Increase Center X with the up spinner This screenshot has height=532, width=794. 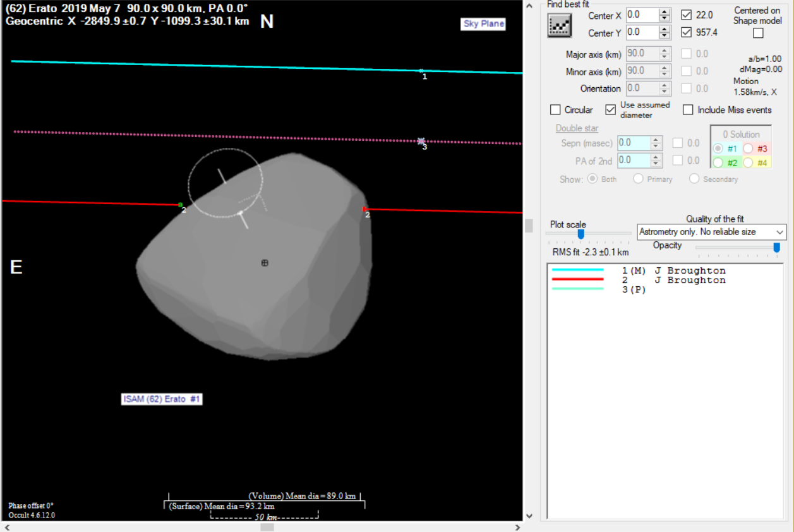(x=665, y=12)
